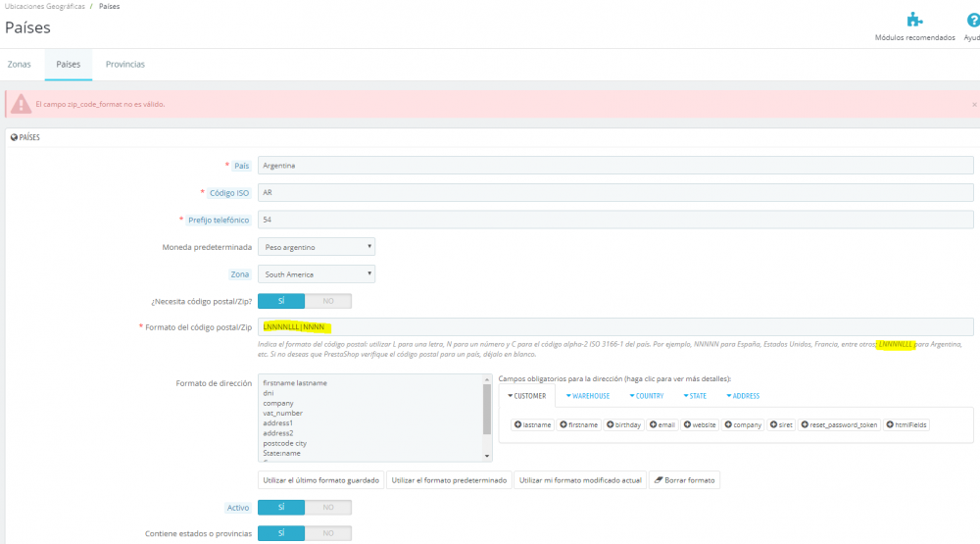Focus the Formato del código postal/Zip field
This screenshot has width=980, height=544.
[x=615, y=327]
